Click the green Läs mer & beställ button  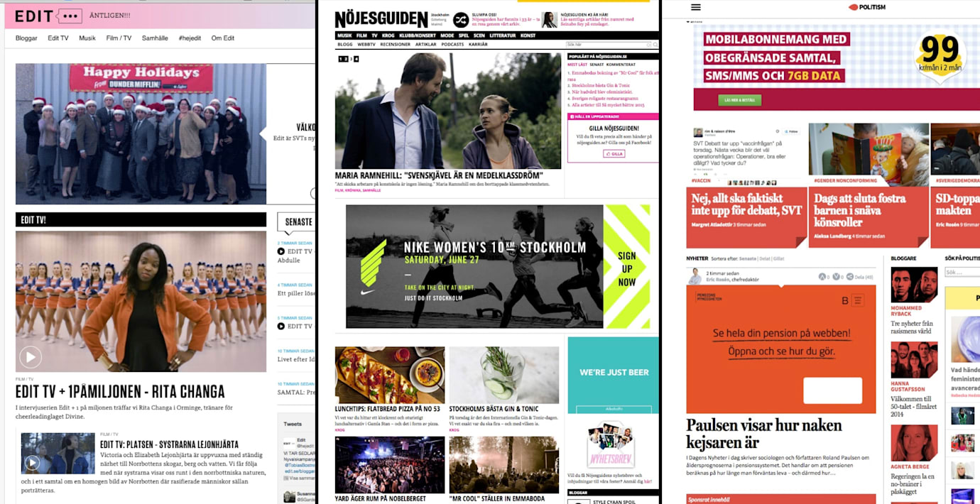coord(739,100)
